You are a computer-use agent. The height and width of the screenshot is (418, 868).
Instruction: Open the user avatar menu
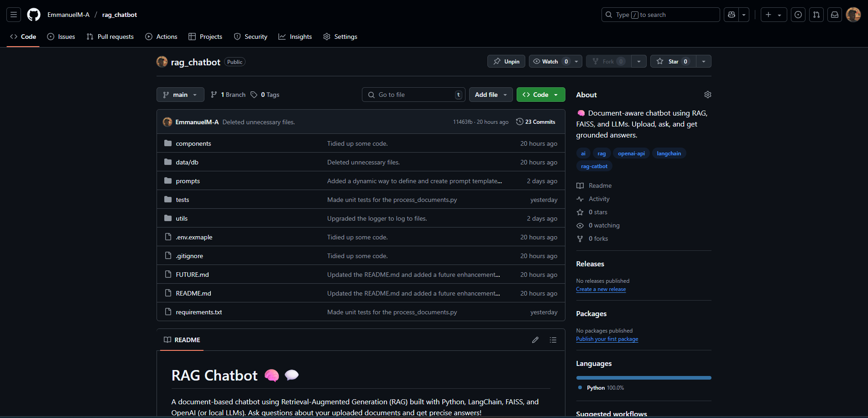pyautogui.click(x=853, y=15)
